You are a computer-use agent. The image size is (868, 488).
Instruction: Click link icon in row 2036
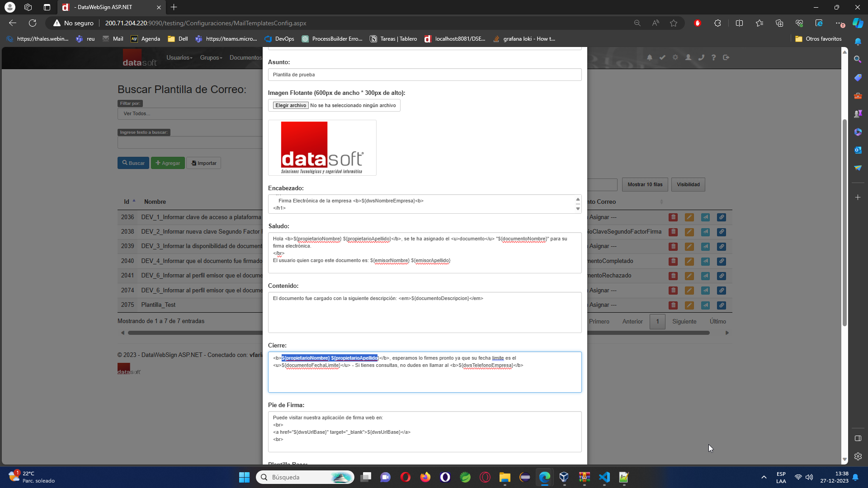[722, 217]
